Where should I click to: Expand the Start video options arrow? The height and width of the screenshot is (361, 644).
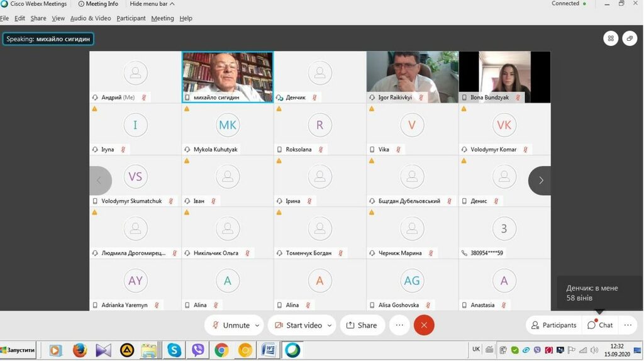329,325
